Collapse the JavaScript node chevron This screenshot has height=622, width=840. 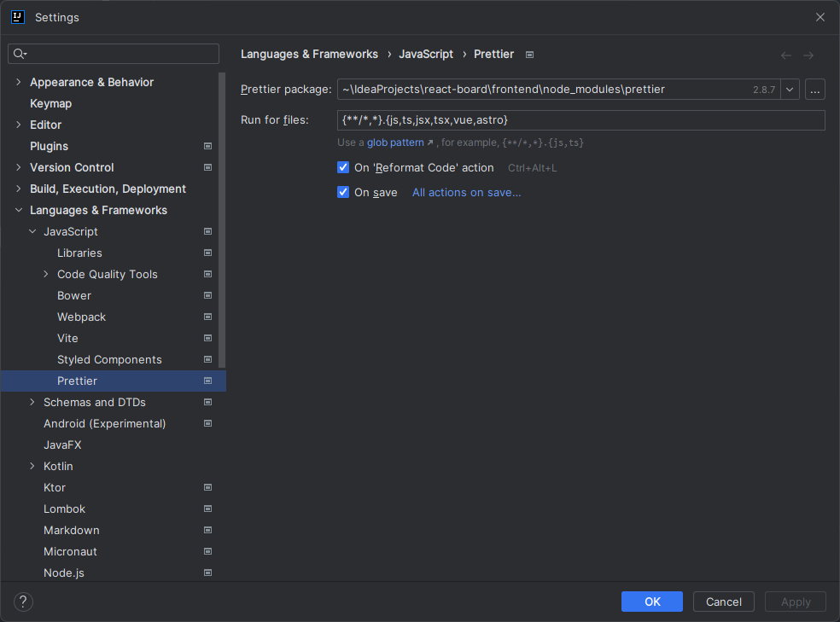32,231
